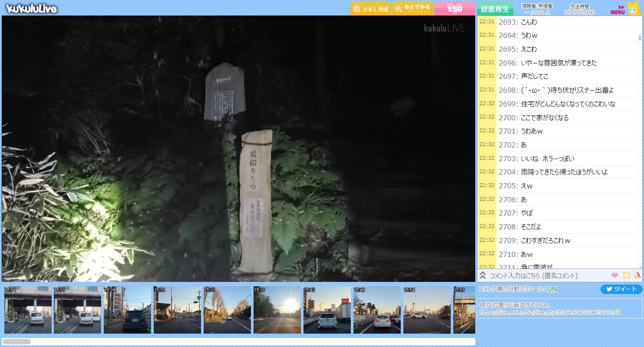Click the kukuluLive logo
This screenshot has height=347, width=644.
(x=31, y=8)
